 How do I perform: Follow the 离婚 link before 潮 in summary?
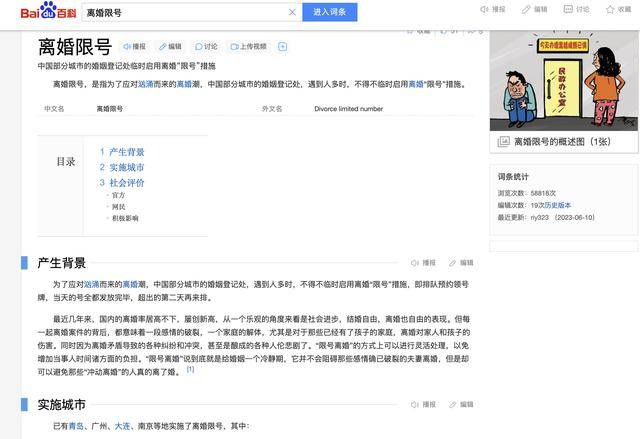[x=184, y=84]
